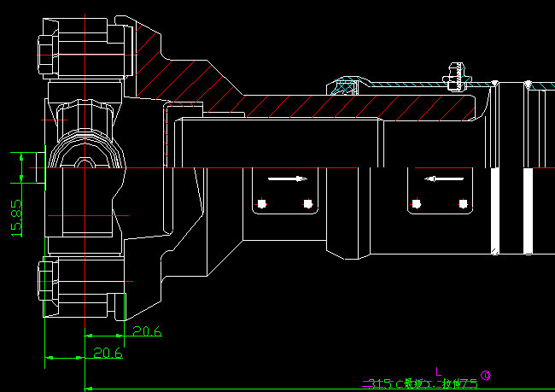Click the magenta length annotation text
Screen dimensions: 555x392
pyautogui.click(x=419, y=383)
